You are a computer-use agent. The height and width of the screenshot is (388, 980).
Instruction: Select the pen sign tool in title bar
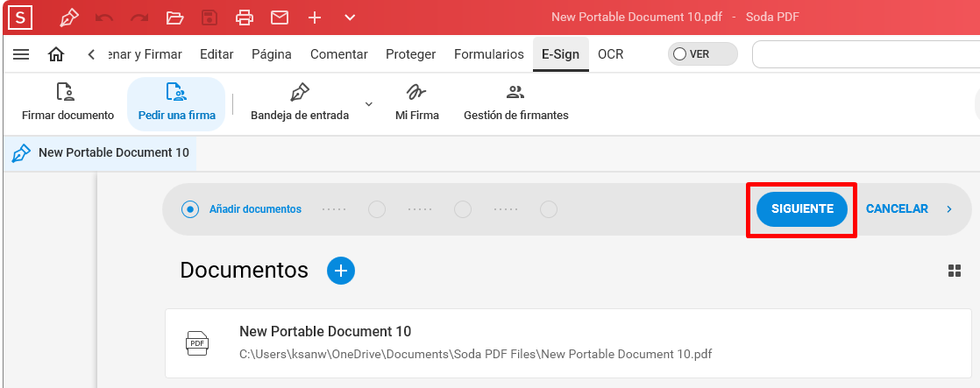[x=68, y=18]
